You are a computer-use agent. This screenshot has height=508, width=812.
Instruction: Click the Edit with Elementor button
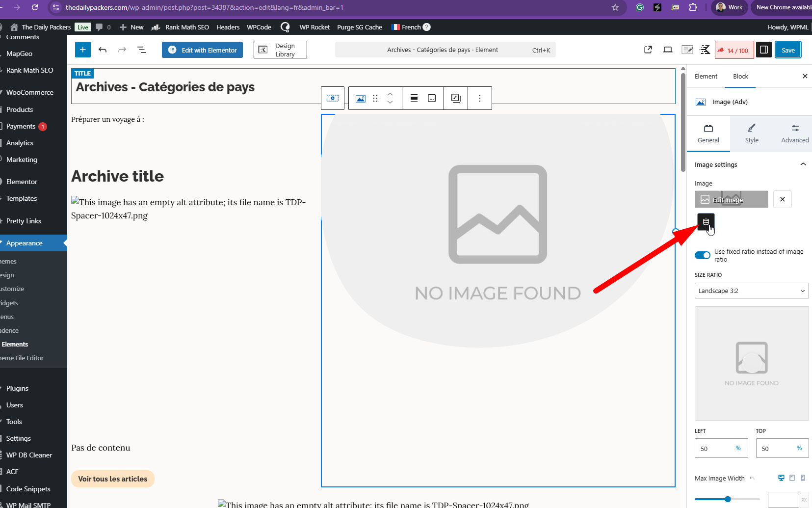(202, 50)
